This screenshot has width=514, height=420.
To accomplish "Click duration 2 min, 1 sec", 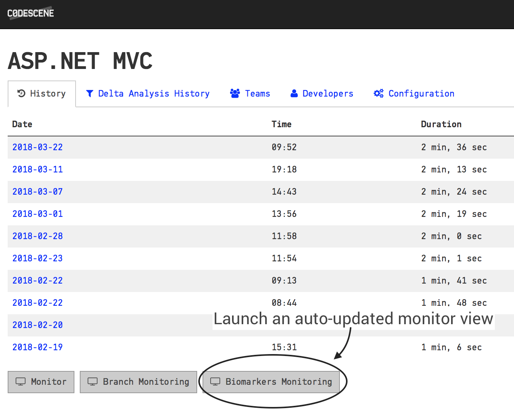I will pos(451,258).
